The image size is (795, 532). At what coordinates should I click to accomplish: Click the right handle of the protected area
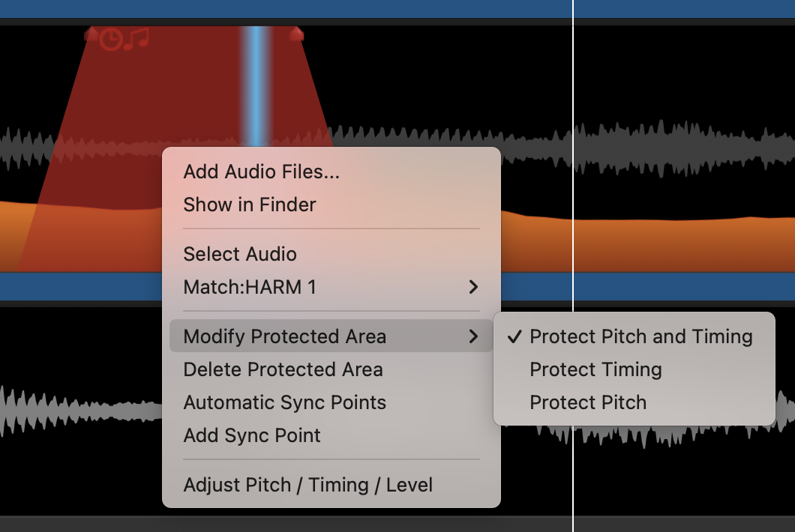tap(296, 34)
